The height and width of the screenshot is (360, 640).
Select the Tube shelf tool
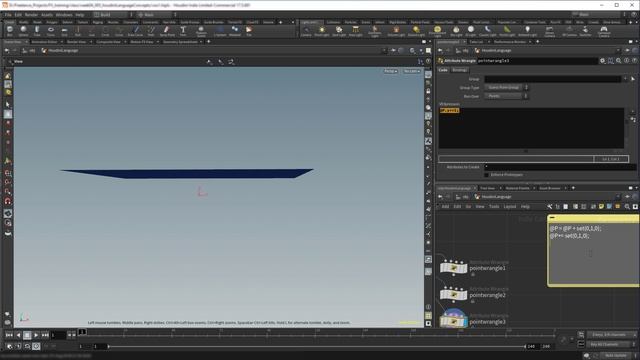(37, 31)
